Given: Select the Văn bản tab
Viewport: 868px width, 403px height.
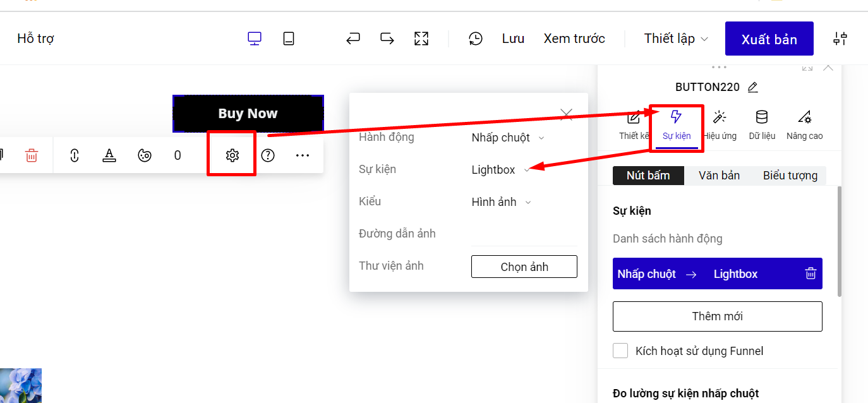Looking at the screenshot, I should tap(719, 176).
